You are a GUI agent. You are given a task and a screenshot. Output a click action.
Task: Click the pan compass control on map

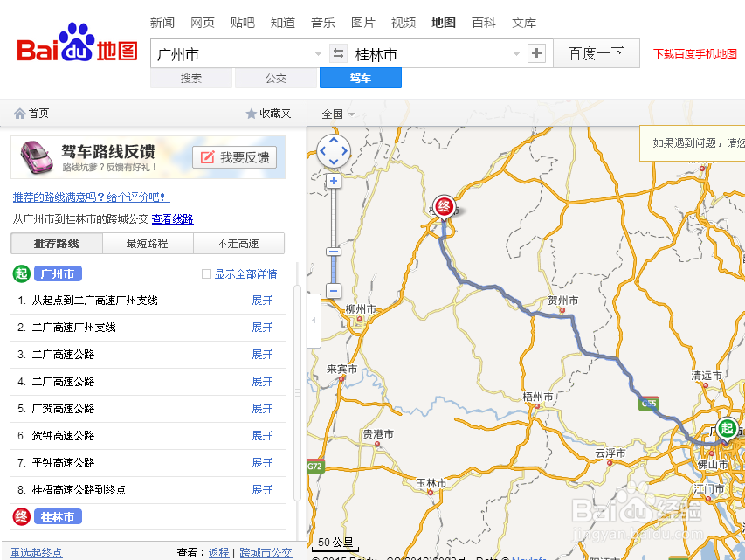[x=334, y=151]
